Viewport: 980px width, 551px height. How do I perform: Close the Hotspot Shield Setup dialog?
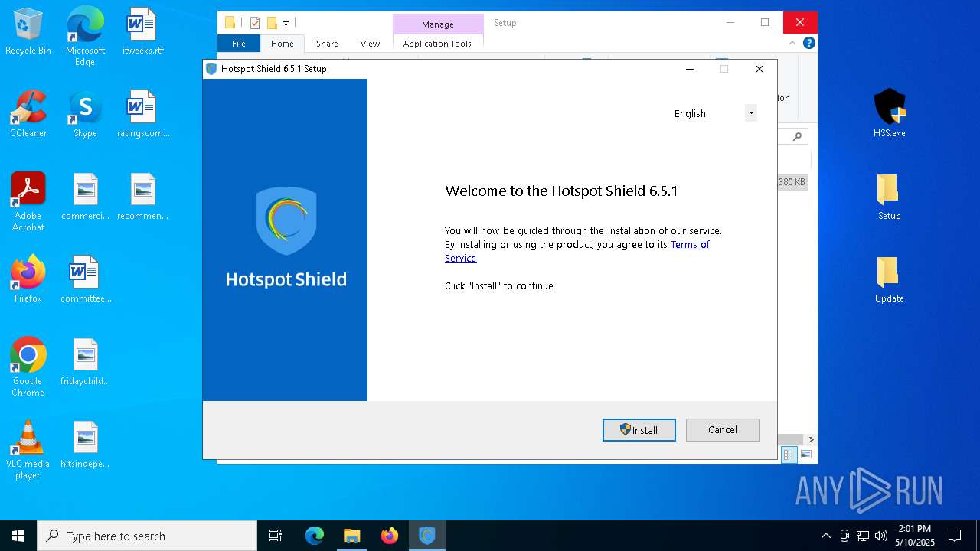(x=759, y=69)
